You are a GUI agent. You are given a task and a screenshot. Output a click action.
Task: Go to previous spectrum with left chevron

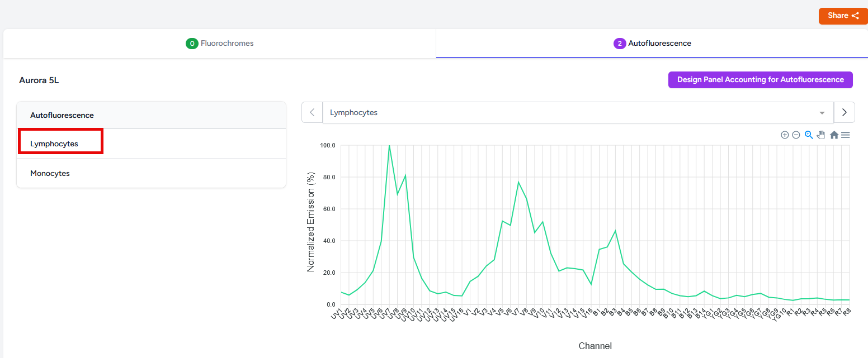click(312, 112)
